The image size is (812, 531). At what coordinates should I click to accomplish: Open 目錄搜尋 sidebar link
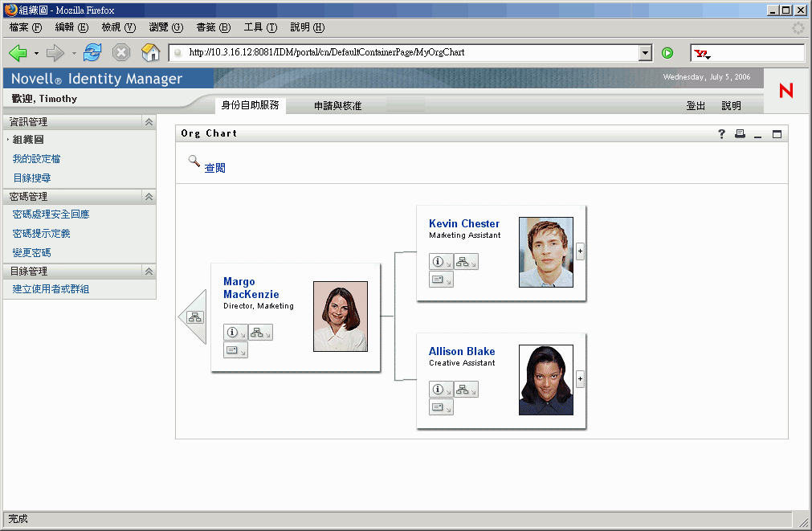click(31, 178)
